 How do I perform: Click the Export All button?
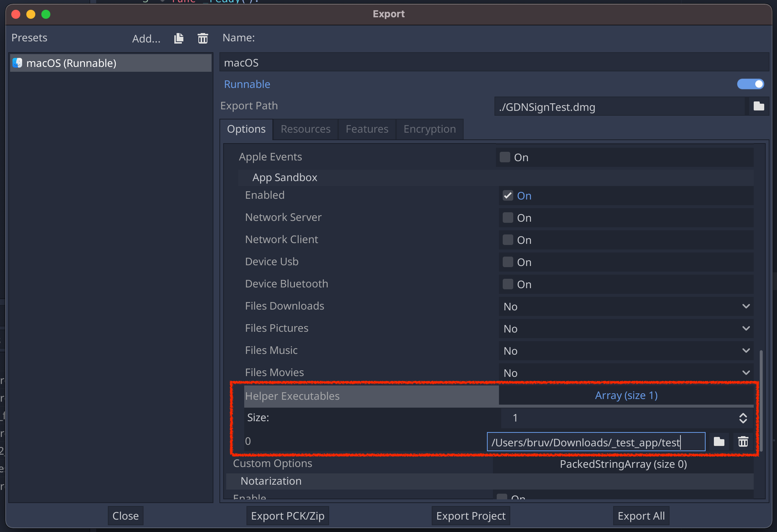(641, 515)
